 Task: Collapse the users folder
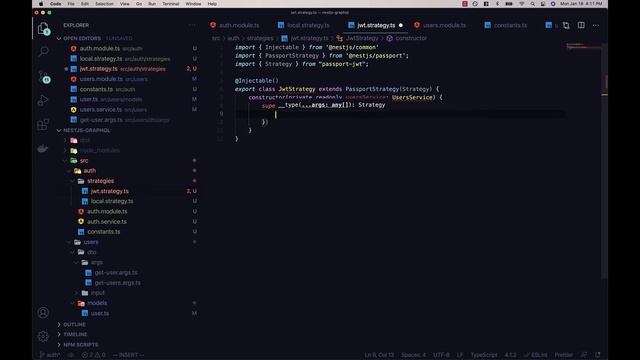pos(69,242)
